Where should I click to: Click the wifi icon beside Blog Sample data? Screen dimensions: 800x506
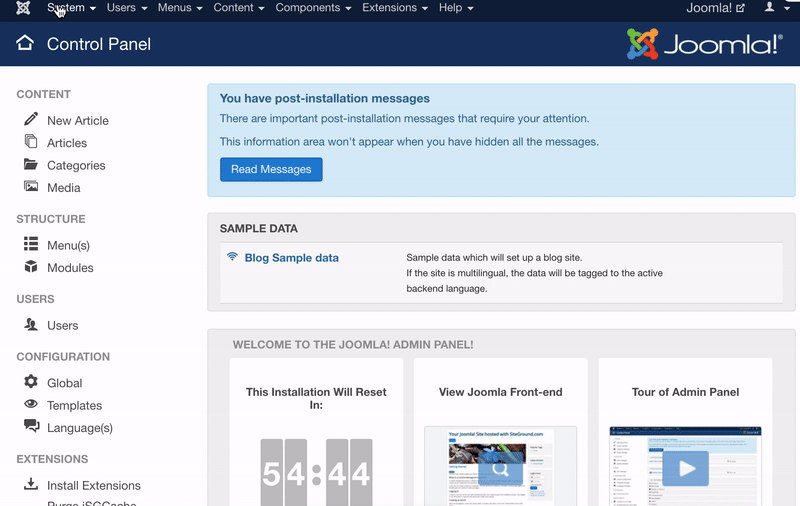click(x=232, y=257)
